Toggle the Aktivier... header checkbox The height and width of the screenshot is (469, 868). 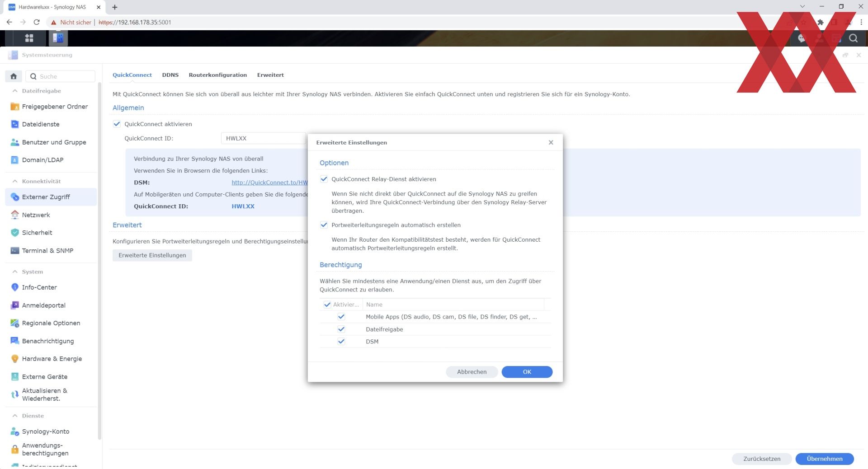pos(327,305)
